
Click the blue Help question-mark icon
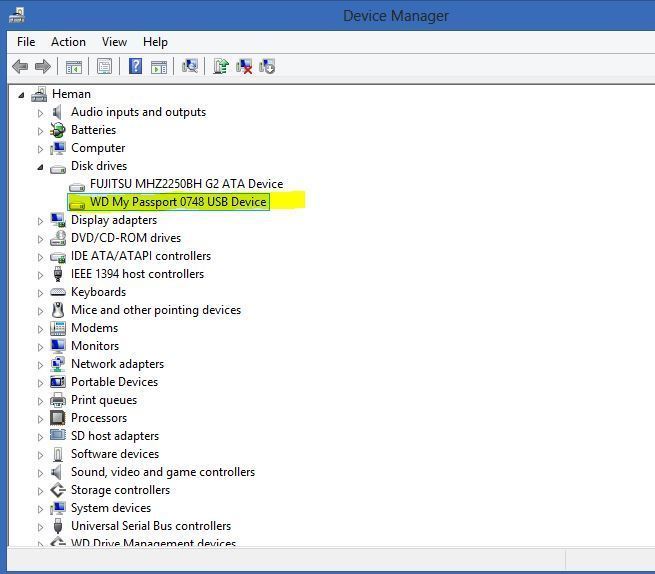coord(135,66)
